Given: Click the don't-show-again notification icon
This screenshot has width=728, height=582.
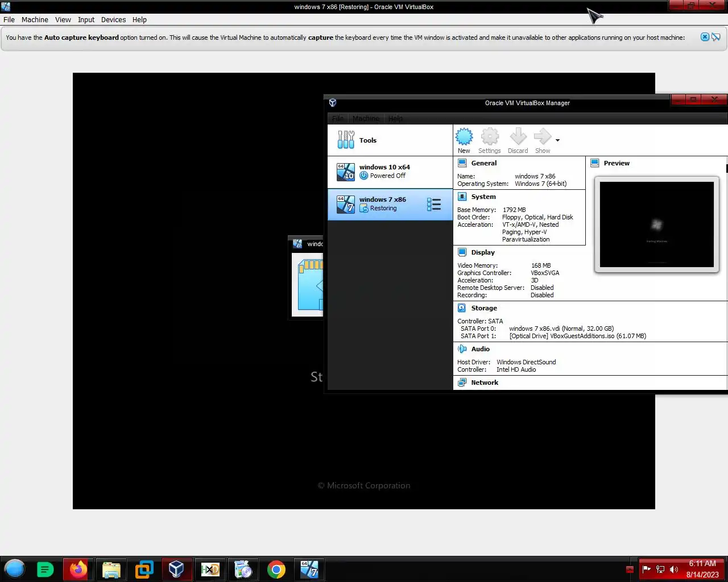Looking at the screenshot, I should click(x=716, y=37).
